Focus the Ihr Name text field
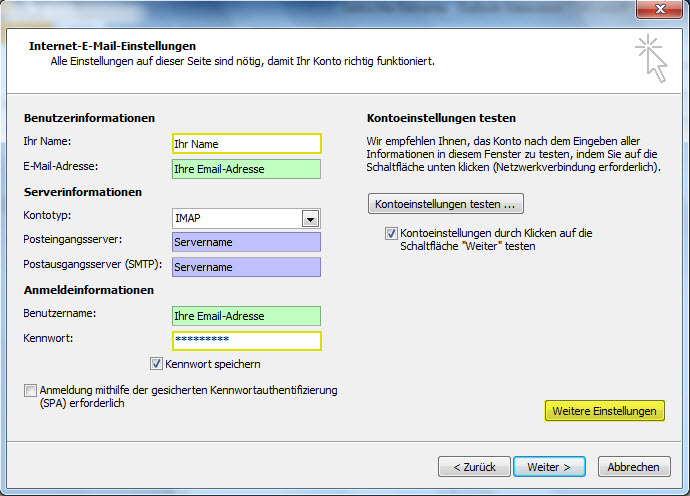The image size is (690, 496). tap(246, 144)
